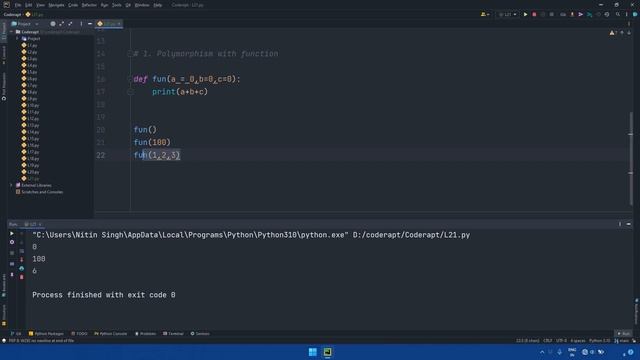640x360 pixels.
Task: Open Run panel settings wrench icon
Action: pyautogui.click(x=12, y=242)
